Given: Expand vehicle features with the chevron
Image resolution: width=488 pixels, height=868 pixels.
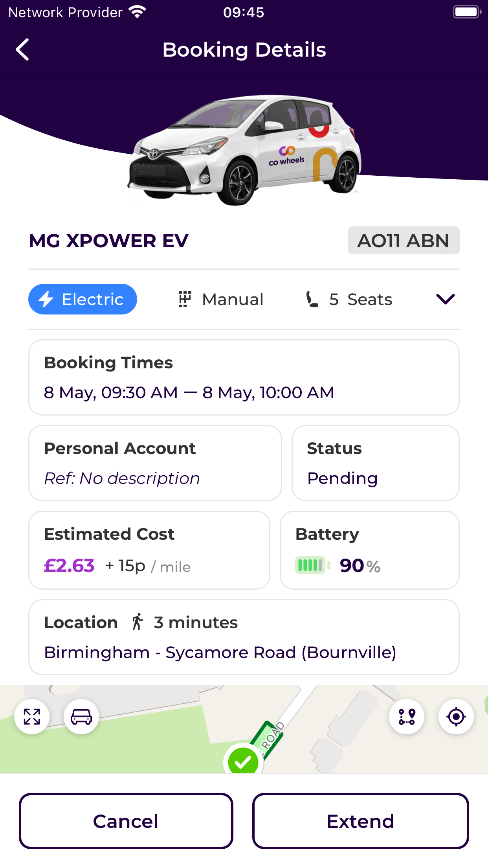Looking at the screenshot, I should (x=446, y=299).
